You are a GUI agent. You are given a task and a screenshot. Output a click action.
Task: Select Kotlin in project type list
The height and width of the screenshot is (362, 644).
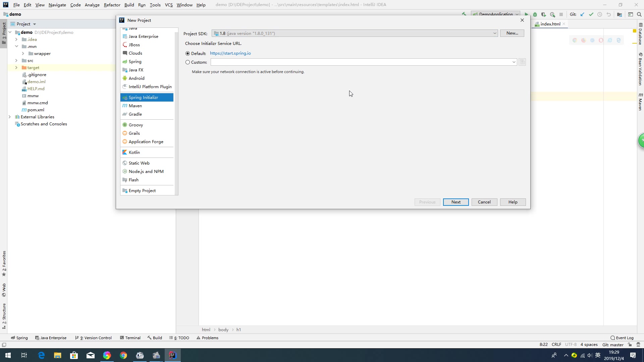[134, 153]
